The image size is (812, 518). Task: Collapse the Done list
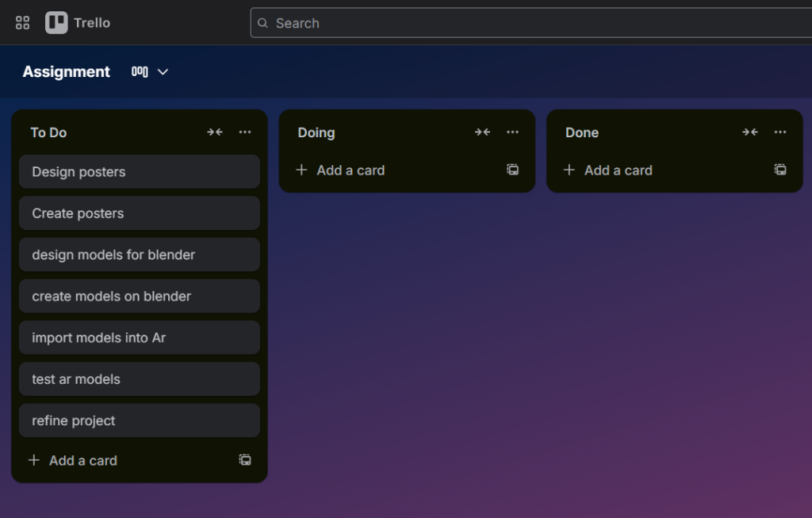(x=750, y=132)
